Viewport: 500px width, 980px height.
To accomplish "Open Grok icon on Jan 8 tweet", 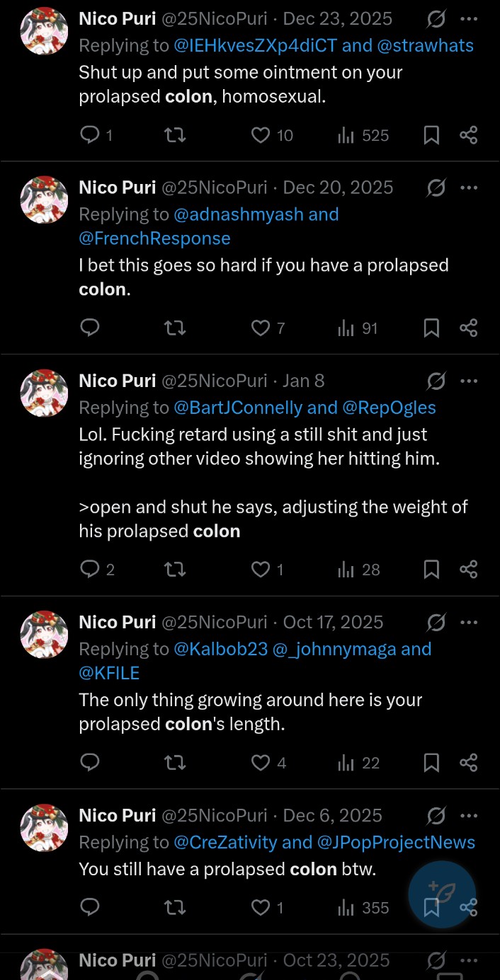I will [x=437, y=381].
